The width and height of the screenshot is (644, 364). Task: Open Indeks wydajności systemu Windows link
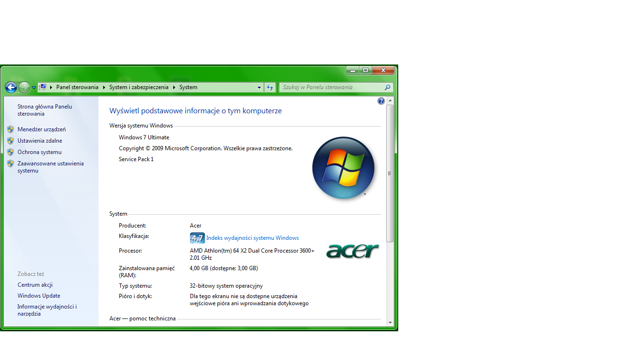[x=252, y=238]
